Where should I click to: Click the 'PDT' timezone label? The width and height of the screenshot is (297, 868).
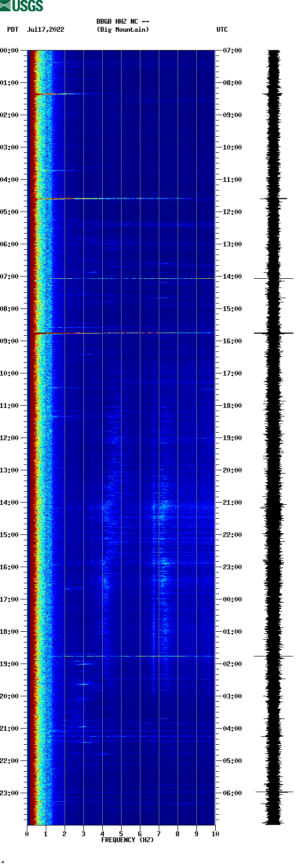[x=12, y=30]
